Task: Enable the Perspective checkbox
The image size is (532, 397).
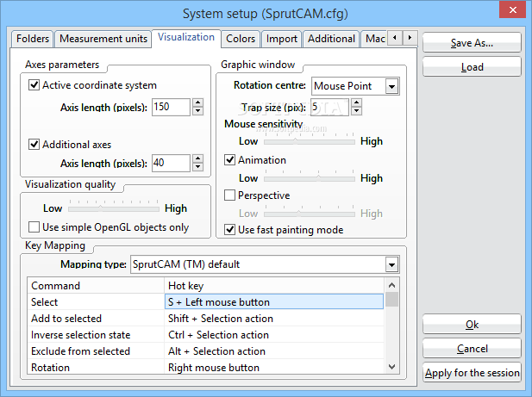Action: [229, 195]
